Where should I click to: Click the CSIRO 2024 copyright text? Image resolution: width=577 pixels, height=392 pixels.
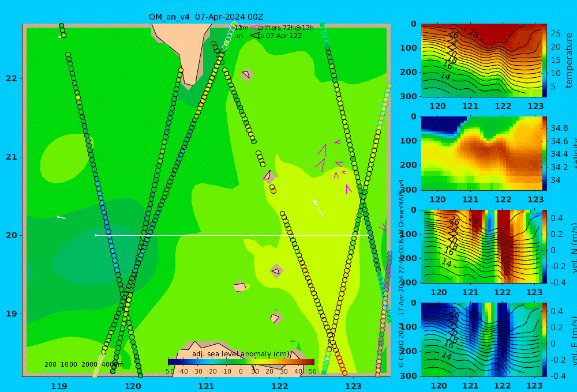401,344
